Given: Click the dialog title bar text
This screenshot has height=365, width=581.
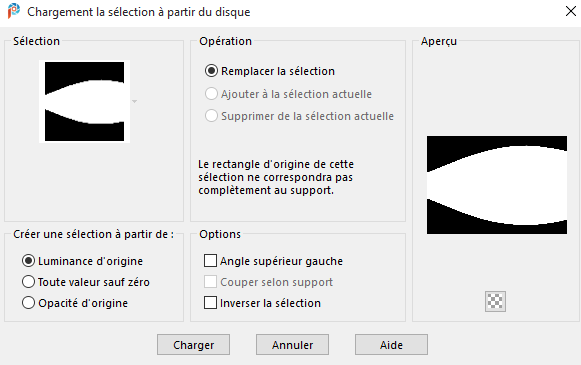Looking at the screenshot, I should (x=139, y=12).
